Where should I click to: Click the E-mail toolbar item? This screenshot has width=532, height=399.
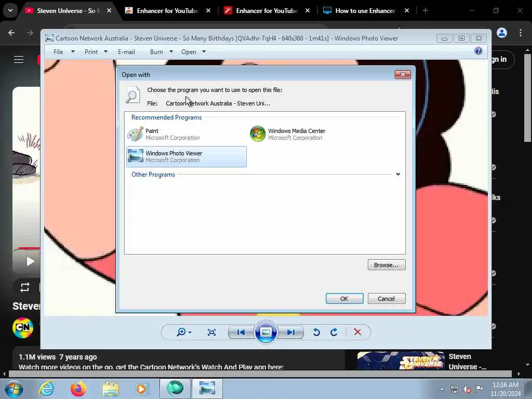pos(126,52)
